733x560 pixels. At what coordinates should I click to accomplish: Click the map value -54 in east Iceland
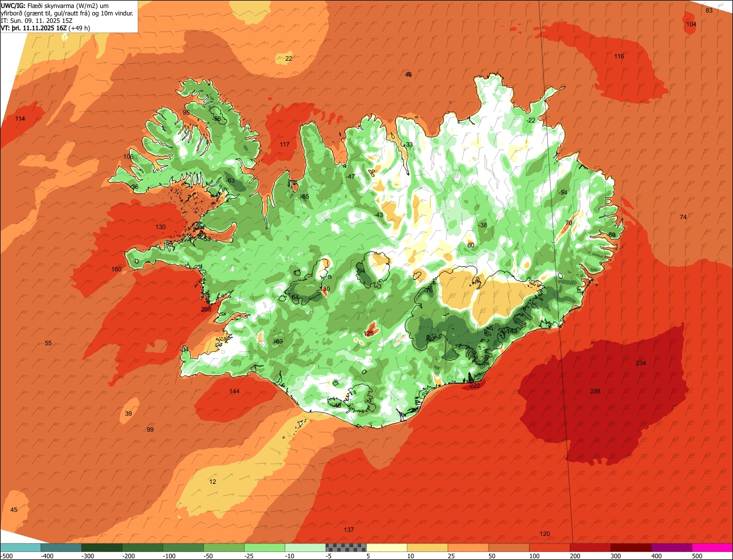563,192
